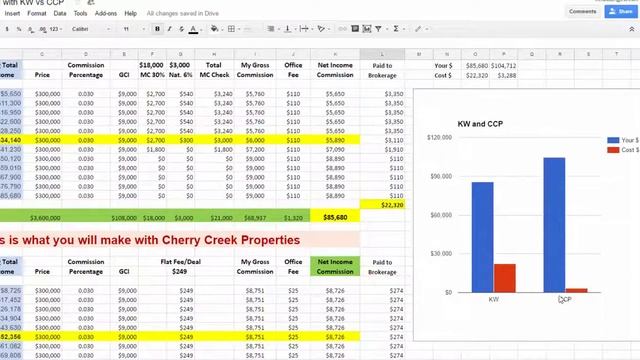Toggle bold formatting
Viewport: 640px width, 360px height.
[157, 29]
